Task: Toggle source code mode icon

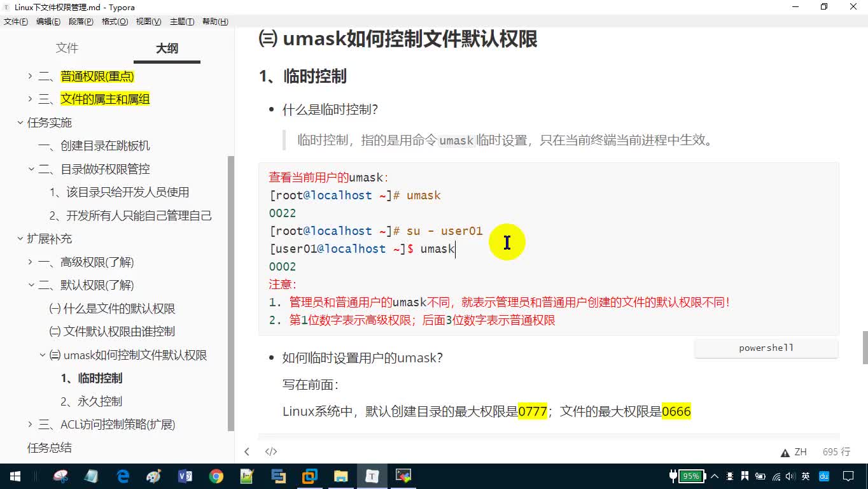Action: [271, 451]
